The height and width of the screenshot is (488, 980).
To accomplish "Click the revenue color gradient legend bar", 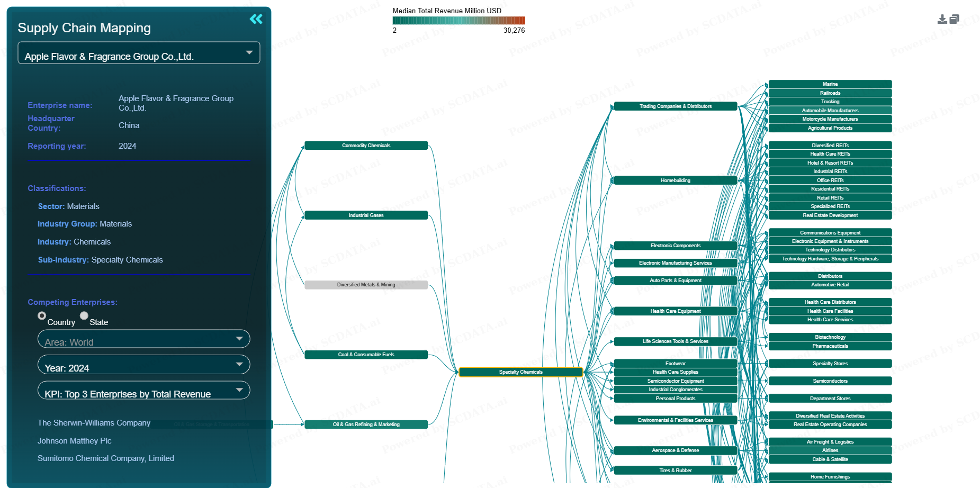I will [458, 21].
